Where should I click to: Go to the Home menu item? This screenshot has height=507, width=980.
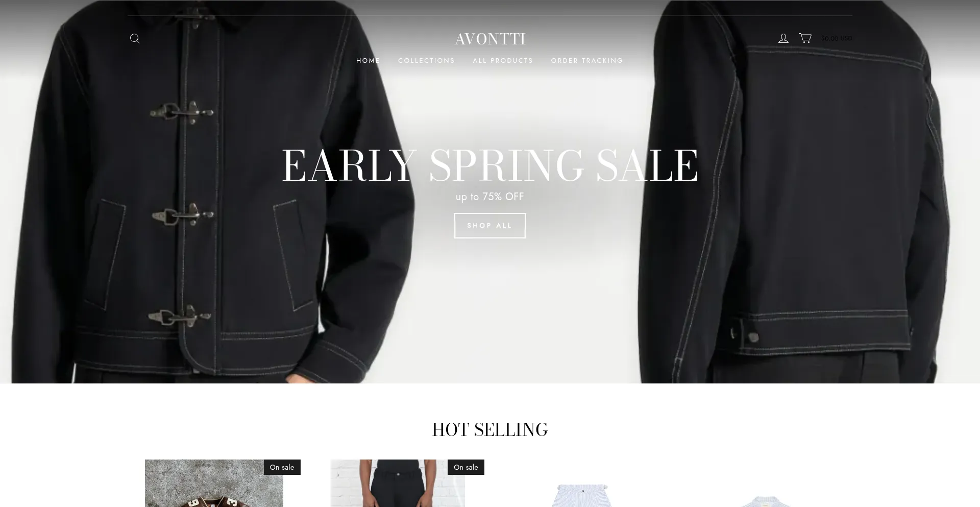point(368,61)
